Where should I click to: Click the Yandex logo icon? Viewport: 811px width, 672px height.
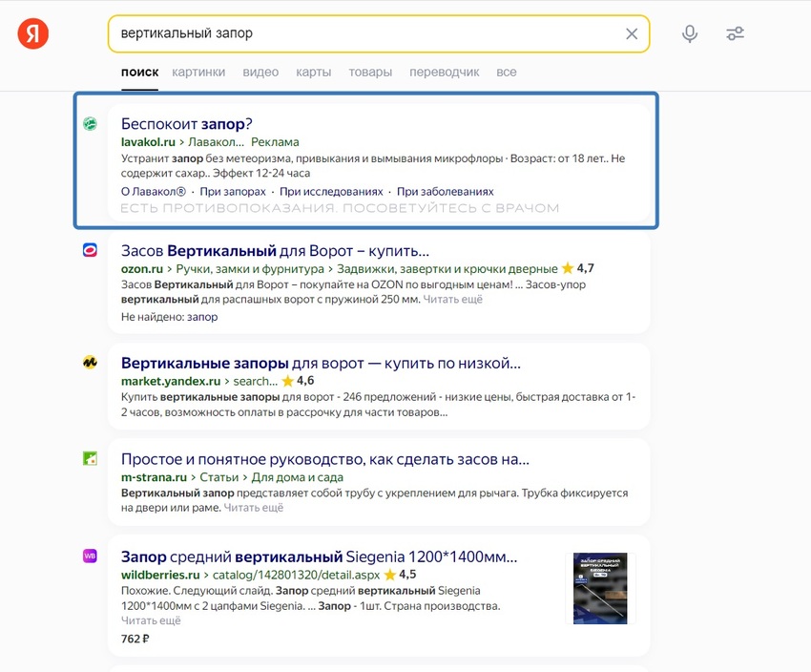coord(31,31)
